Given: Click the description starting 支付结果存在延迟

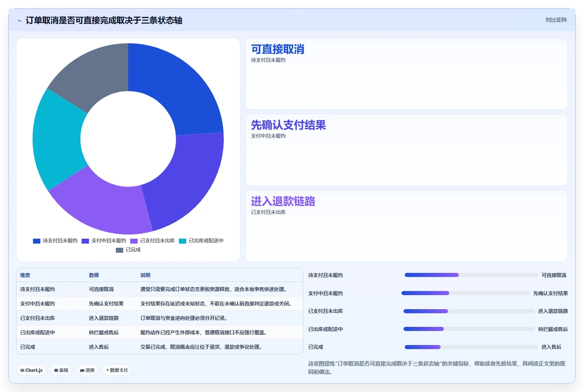Looking at the screenshot, I should 217,304.
